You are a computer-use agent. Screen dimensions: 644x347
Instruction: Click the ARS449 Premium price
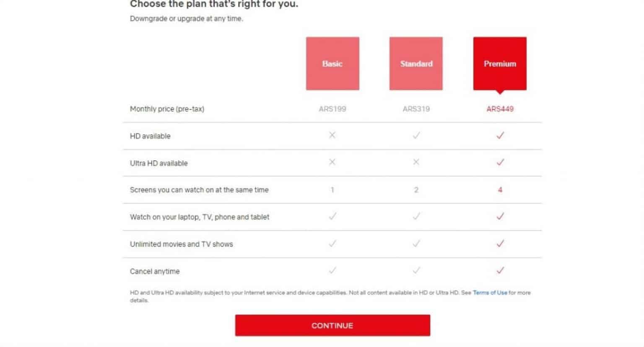click(x=500, y=109)
